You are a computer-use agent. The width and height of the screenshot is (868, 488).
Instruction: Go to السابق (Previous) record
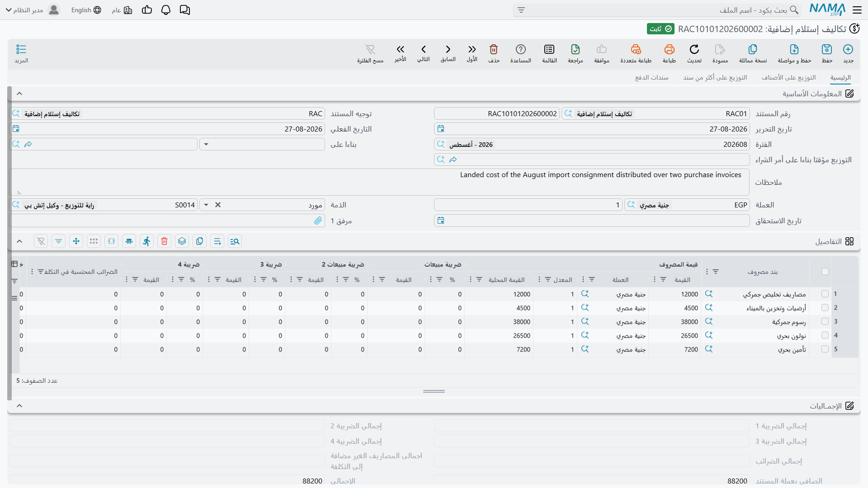point(448,49)
